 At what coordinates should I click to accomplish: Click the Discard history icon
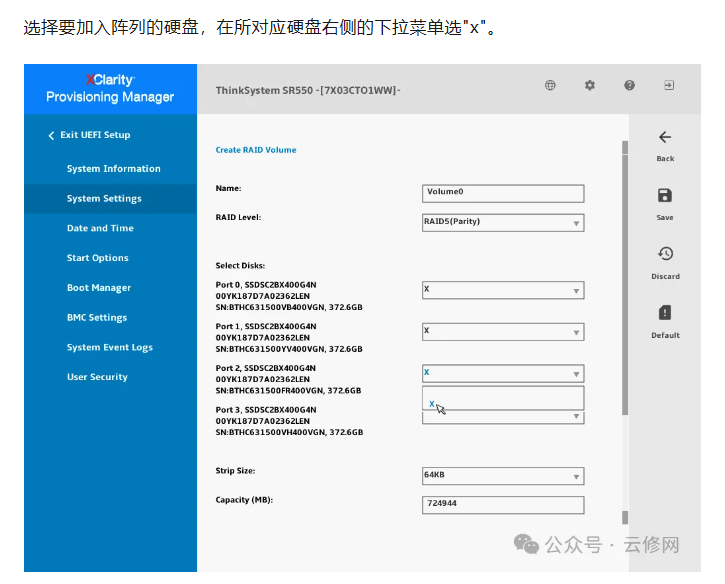(x=665, y=254)
